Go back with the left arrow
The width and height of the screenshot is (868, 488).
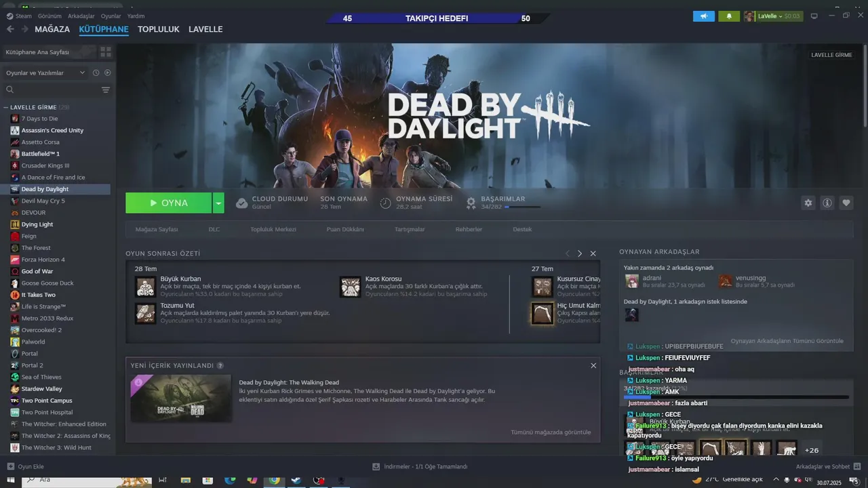pos(10,29)
